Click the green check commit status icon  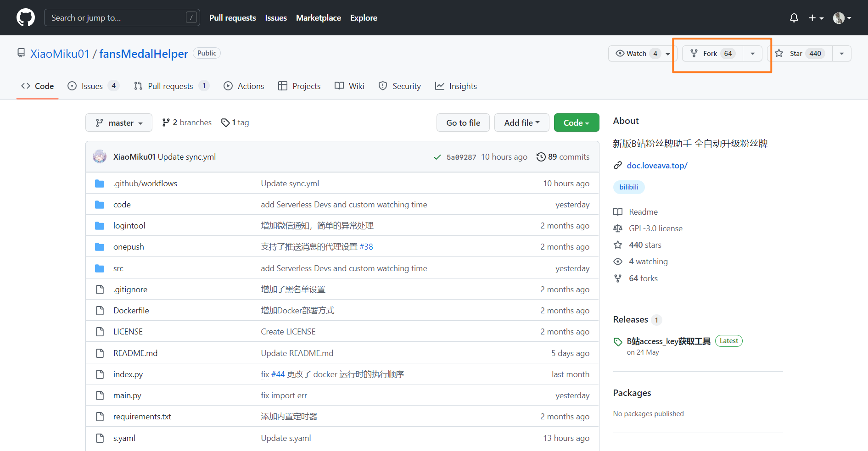[x=437, y=157]
